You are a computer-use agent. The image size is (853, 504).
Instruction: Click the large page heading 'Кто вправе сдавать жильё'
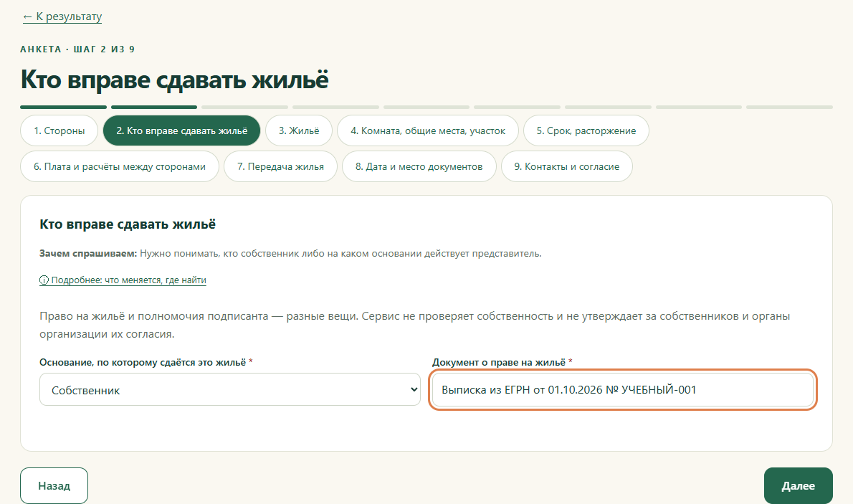[x=175, y=80]
